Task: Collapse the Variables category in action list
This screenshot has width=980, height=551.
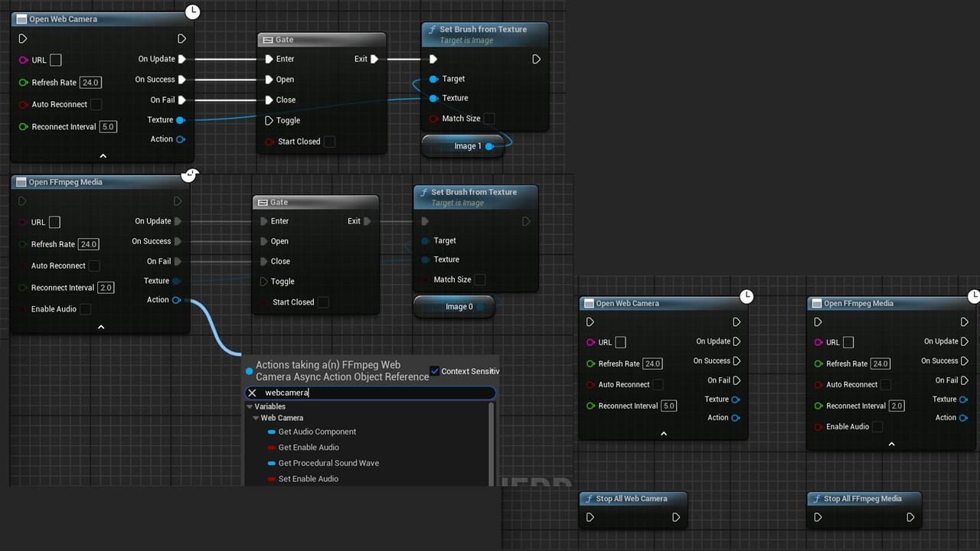Action: [x=250, y=407]
